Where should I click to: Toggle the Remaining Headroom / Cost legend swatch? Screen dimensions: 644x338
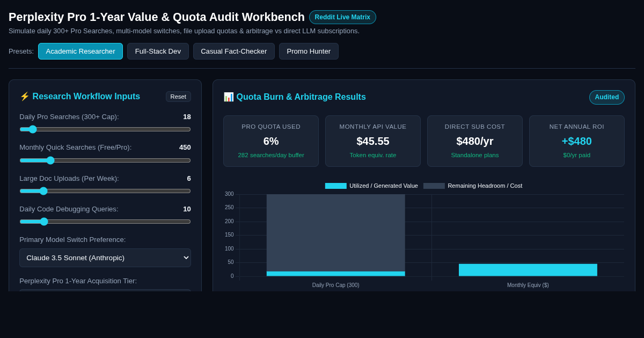(434, 186)
